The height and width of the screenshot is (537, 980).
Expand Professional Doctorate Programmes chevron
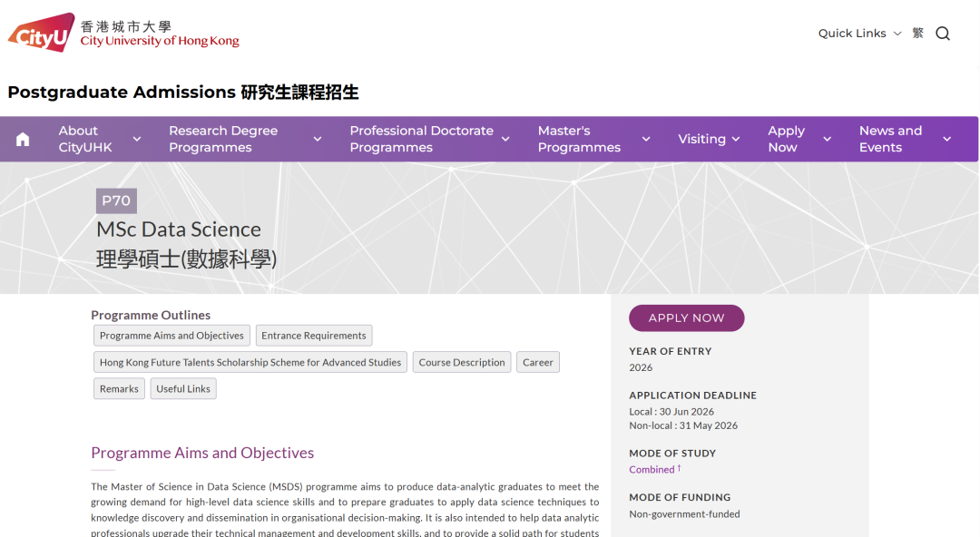[x=505, y=139]
